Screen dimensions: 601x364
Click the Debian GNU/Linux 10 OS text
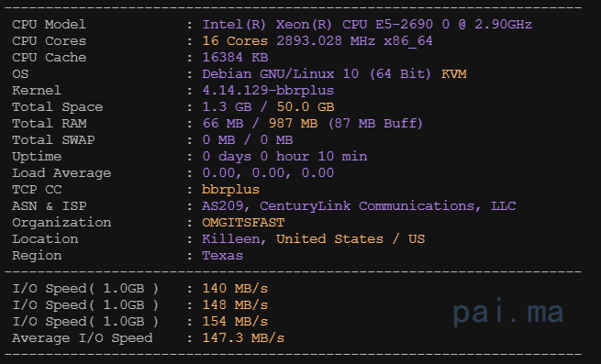point(280,74)
